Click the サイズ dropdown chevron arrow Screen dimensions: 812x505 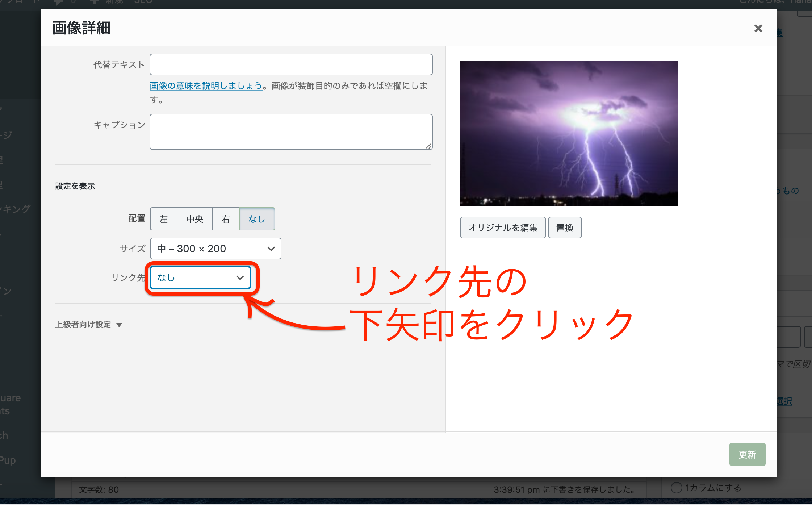pos(271,249)
